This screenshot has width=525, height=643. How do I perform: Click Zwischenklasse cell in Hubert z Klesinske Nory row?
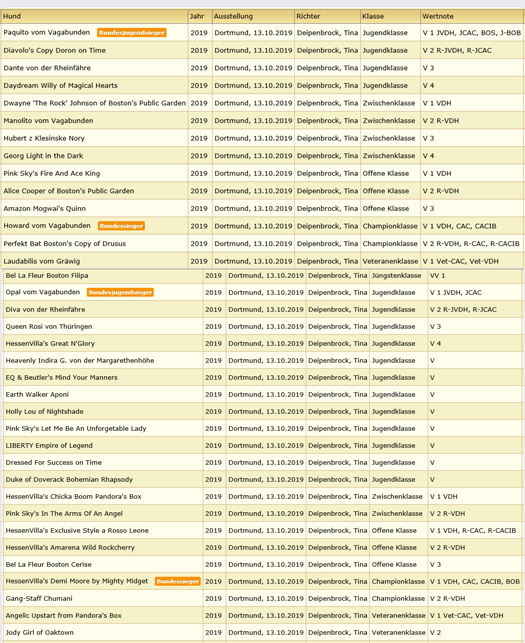point(389,139)
